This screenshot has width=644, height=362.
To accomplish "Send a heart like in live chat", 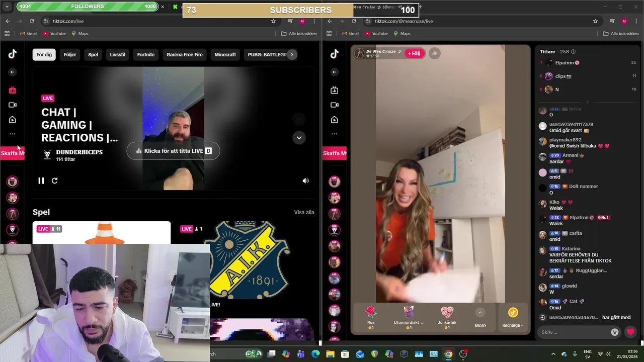I will [x=630, y=332].
